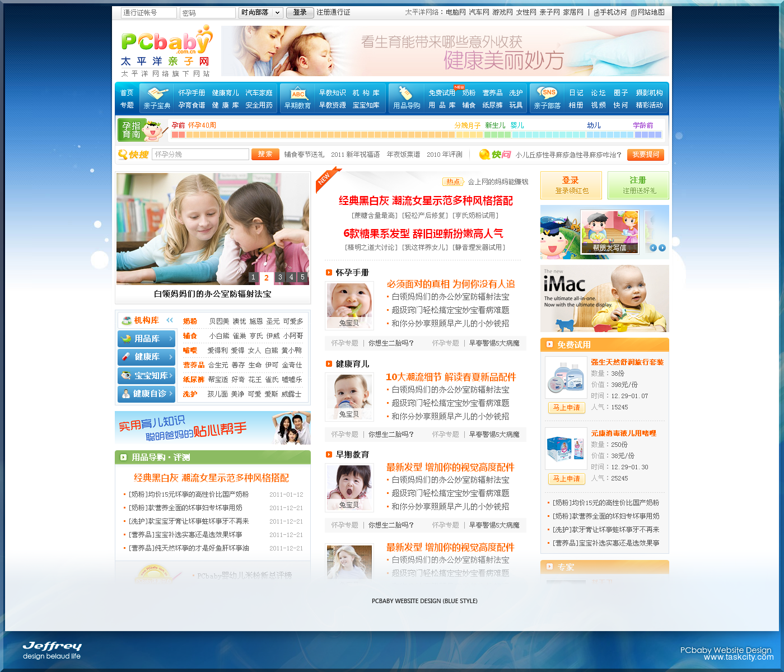Click the 早期教育 ABC icon
The image size is (784, 672).
tap(298, 93)
